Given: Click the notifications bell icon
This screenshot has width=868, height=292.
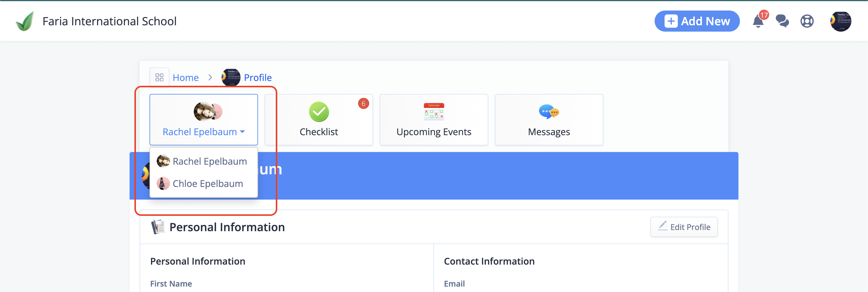Looking at the screenshot, I should [x=758, y=22].
